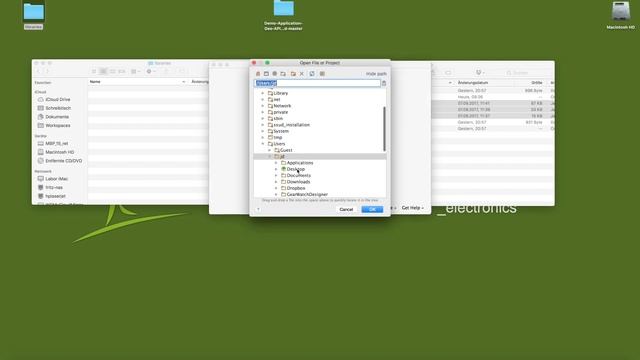Open gear action menu in left Finder
640x360 pixels.
[x=151, y=71]
